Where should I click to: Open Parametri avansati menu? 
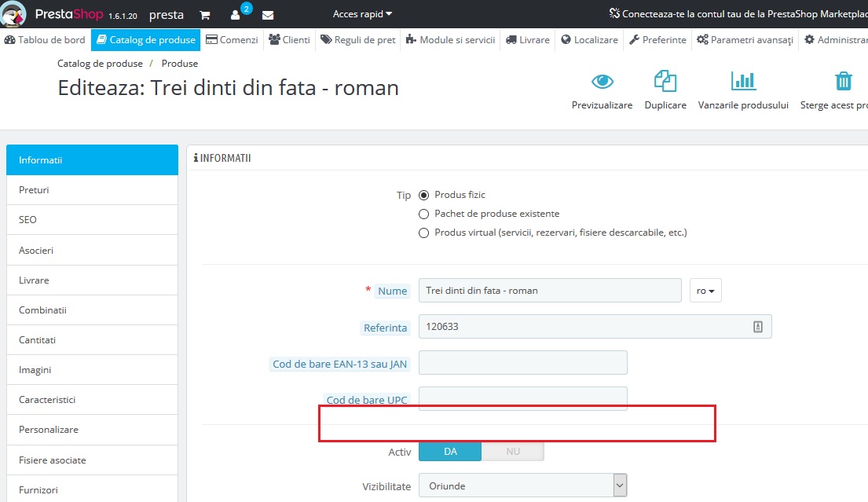click(745, 40)
